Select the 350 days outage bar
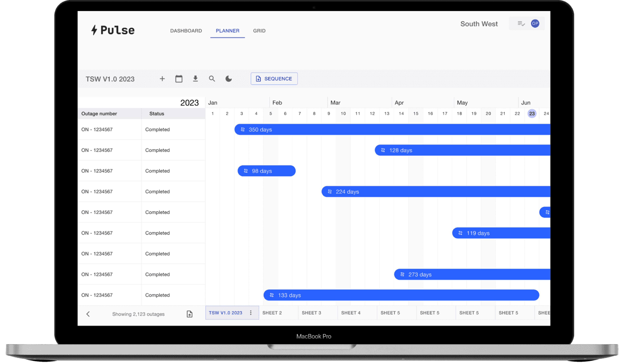The width and height of the screenshot is (624, 364). pos(392,130)
